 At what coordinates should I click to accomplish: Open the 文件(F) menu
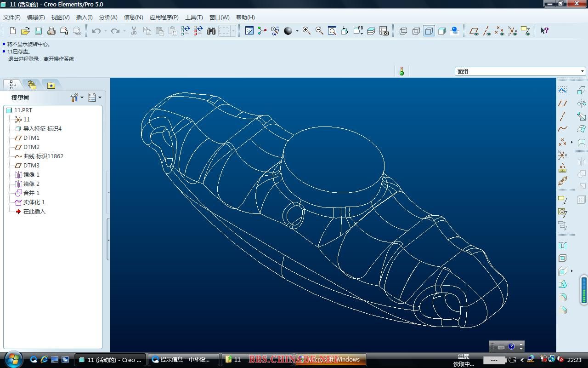(12, 17)
